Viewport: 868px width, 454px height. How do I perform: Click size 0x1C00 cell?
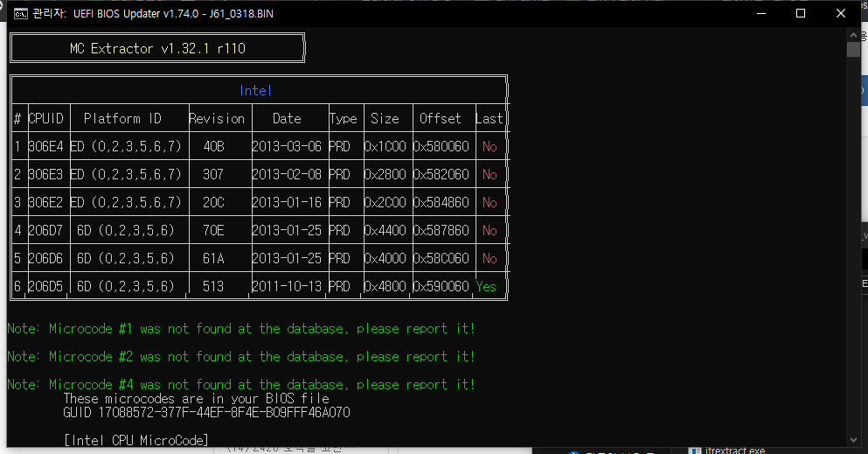pos(385,147)
